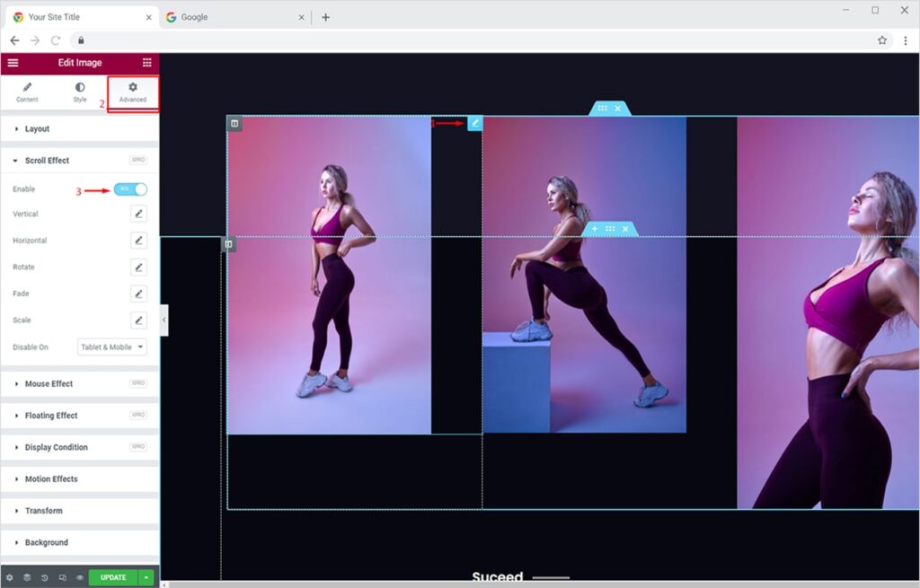Open the Elementor hamburger menu

coord(13,63)
